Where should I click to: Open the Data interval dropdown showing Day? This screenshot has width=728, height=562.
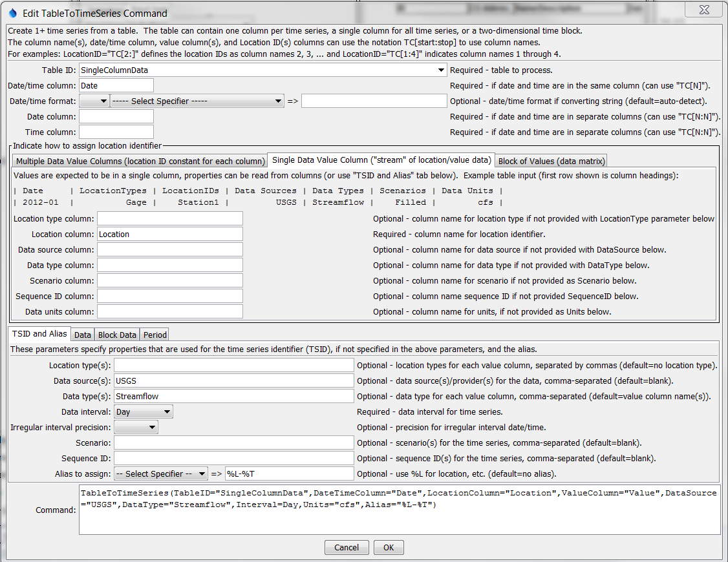tap(144, 411)
